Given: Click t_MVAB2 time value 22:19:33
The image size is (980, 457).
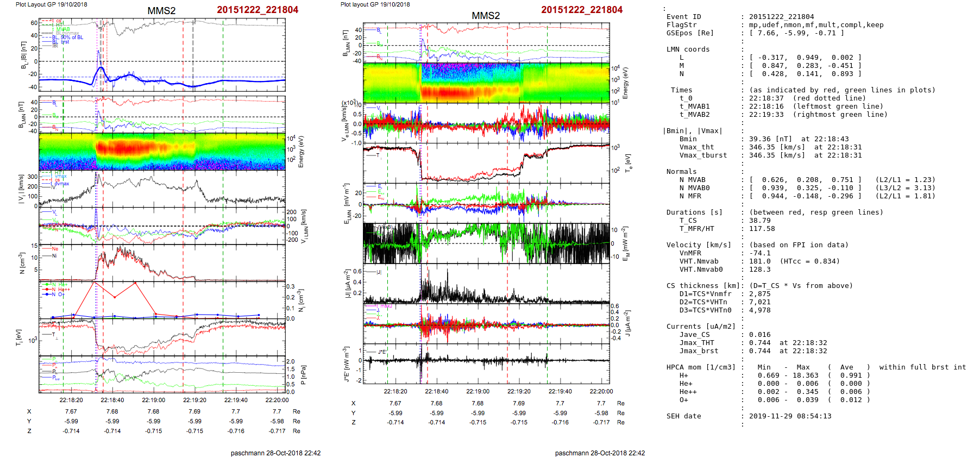Looking at the screenshot, I should 767,115.
